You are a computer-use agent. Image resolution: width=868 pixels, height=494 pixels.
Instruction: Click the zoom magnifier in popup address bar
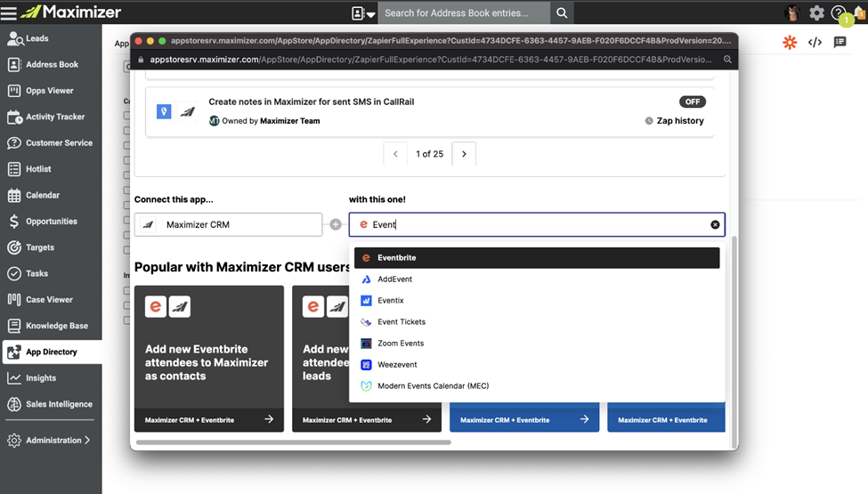click(x=727, y=60)
